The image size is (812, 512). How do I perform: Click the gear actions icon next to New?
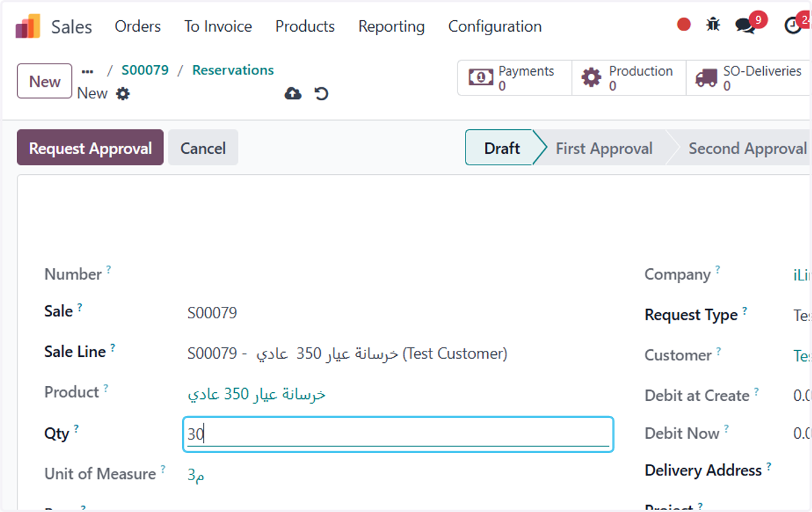(x=122, y=93)
